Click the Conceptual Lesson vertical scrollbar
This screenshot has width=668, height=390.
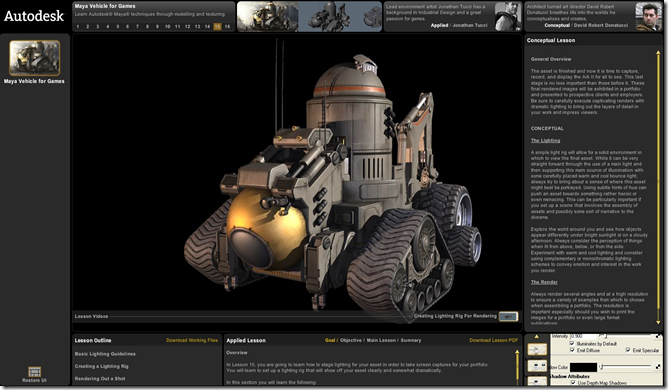click(x=658, y=188)
